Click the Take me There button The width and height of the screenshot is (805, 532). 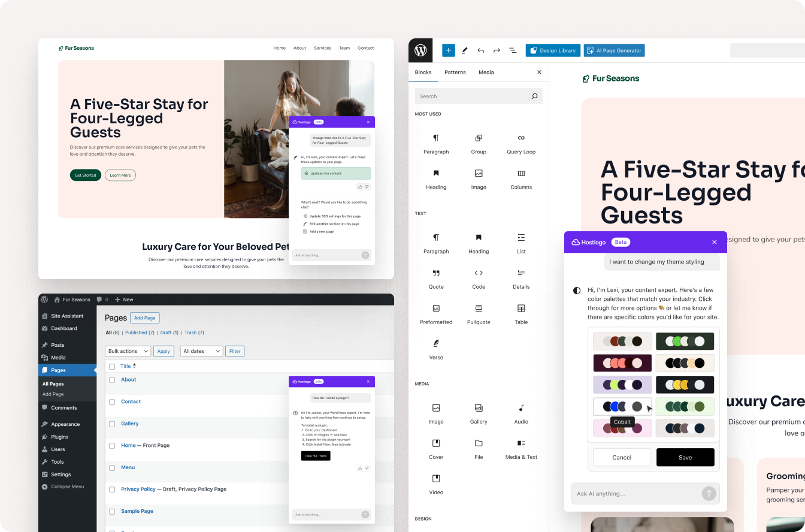click(316, 456)
